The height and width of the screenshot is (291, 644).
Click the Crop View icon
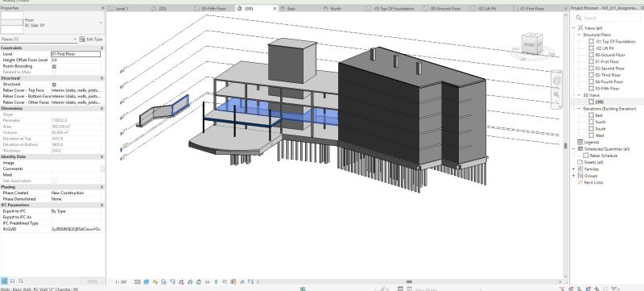(x=181, y=282)
